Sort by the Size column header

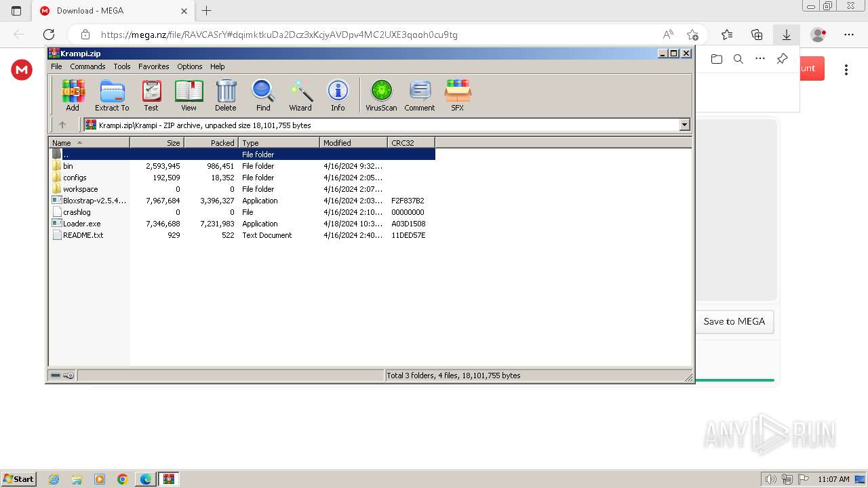point(157,142)
